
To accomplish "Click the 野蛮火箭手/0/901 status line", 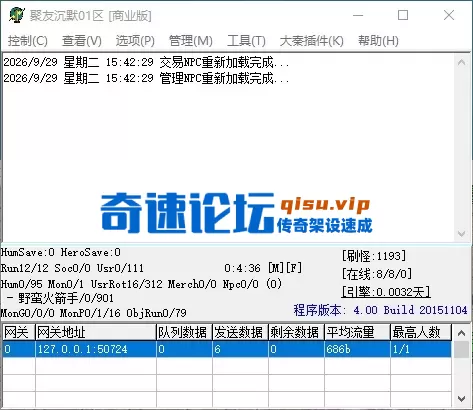I will tap(61, 298).
